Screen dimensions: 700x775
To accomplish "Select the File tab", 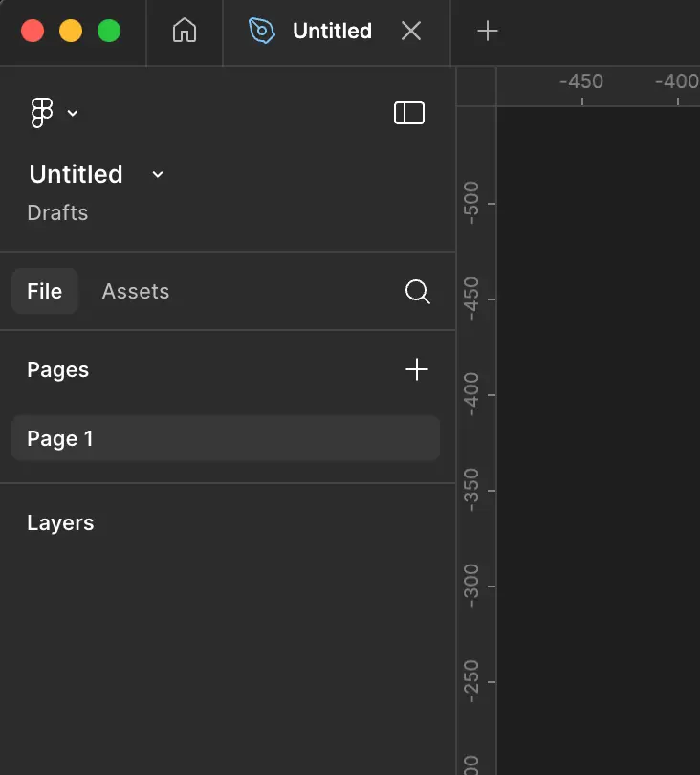I will pos(45,292).
